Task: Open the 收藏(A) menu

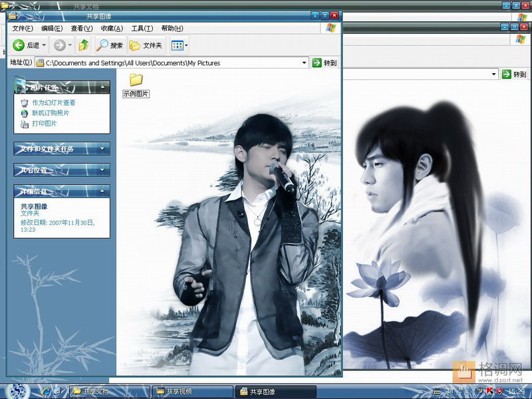Action: pos(112,29)
